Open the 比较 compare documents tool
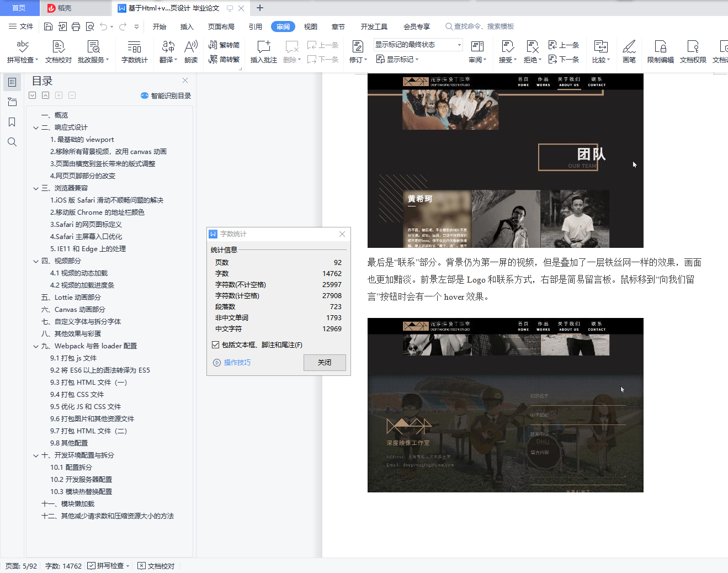This screenshot has width=728, height=573. 601,52
